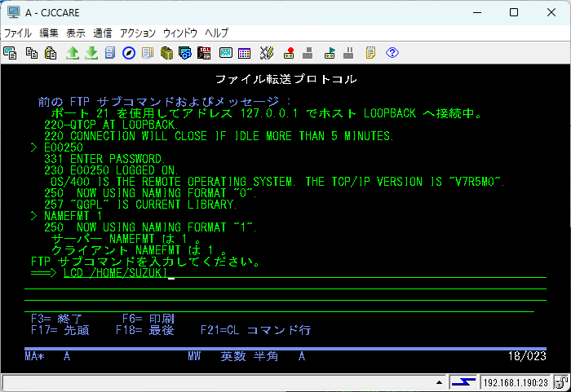The image size is (571, 392).
Task: Minimize the A - CJCCARE window
Action: coord(477,12)
